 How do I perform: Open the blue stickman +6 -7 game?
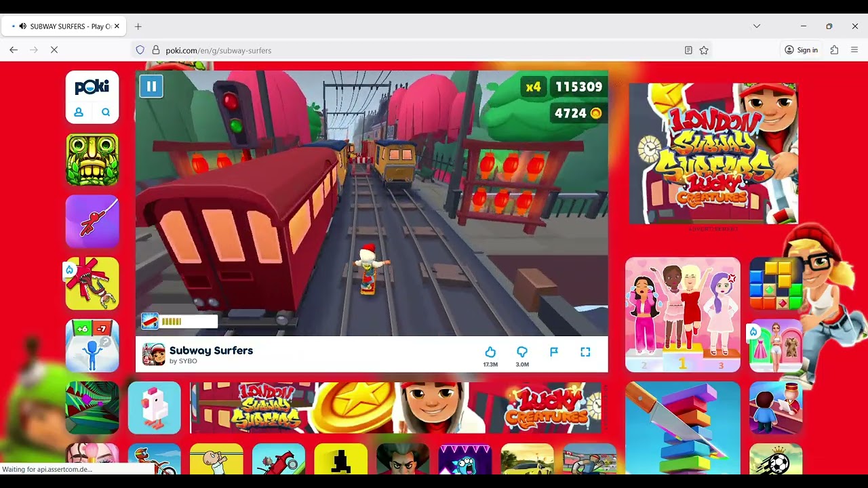pos(92,346)
